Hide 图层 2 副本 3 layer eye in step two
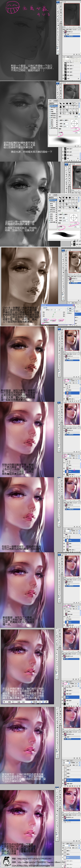The height and width of the screenshot is (868, 81). click(x=63, y=155)
